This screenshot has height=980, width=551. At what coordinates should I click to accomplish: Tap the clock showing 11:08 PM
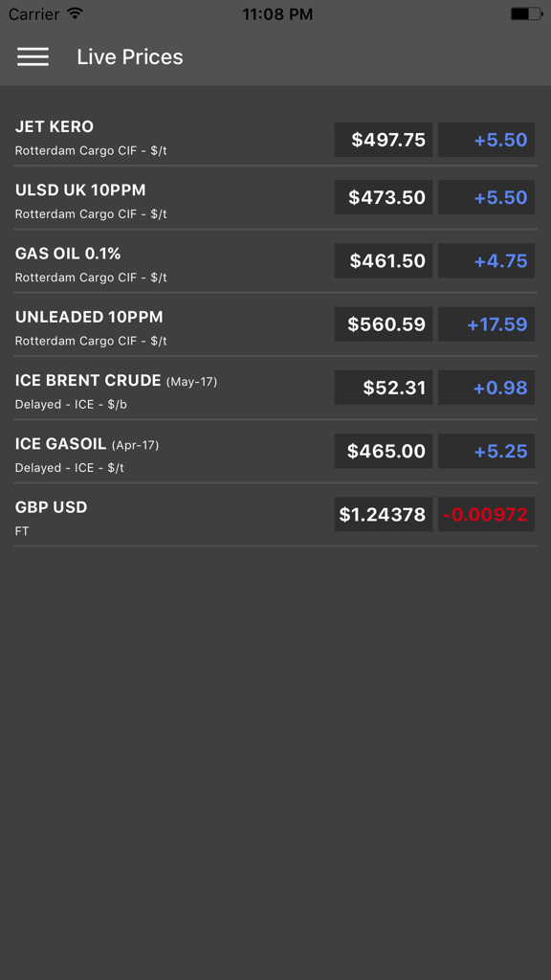point(275,14)
